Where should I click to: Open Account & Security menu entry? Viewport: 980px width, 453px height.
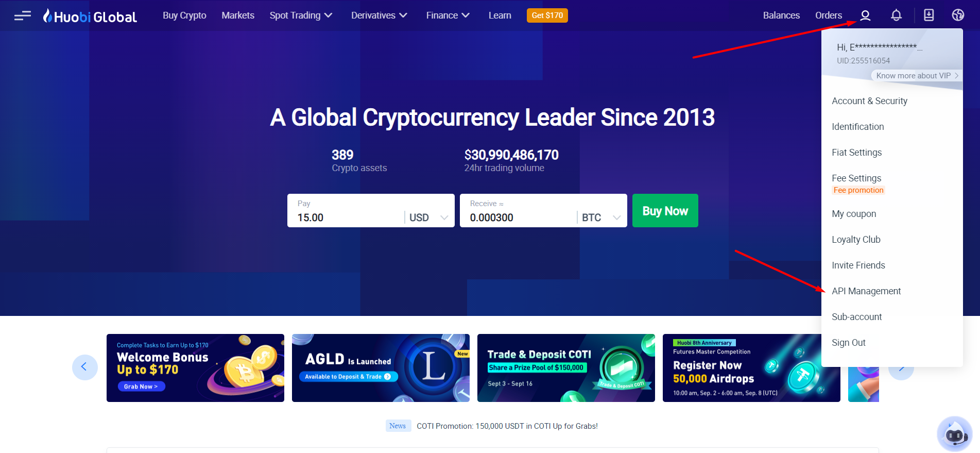tap(869, 101)
